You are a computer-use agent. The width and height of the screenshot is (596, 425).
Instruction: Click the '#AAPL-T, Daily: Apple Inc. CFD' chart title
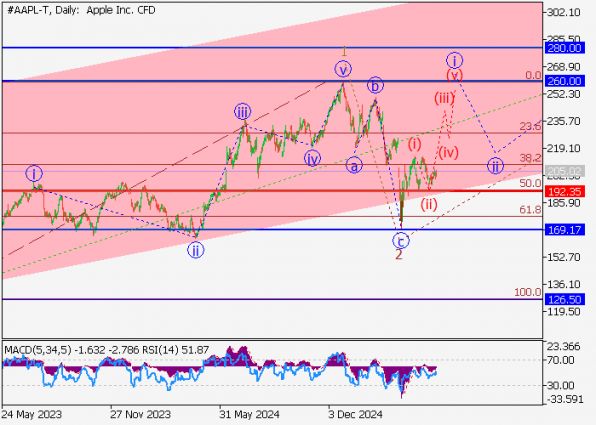click(x=81, y=10)
